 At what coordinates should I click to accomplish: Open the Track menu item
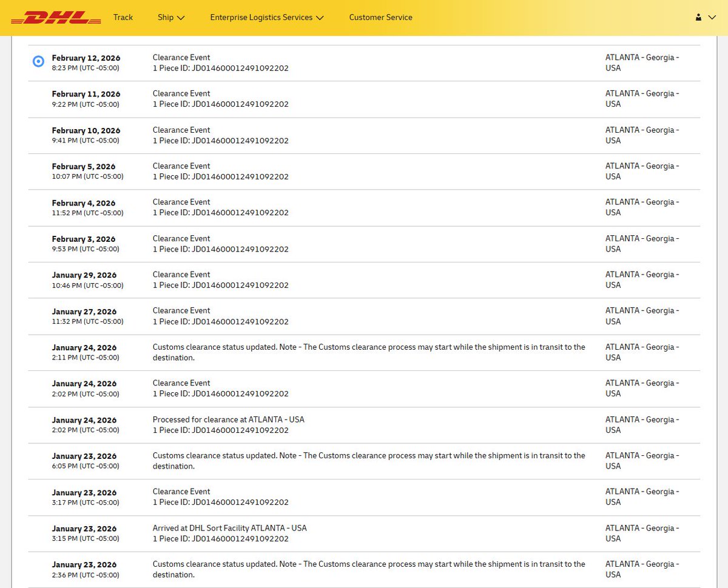tap(123, 18)
